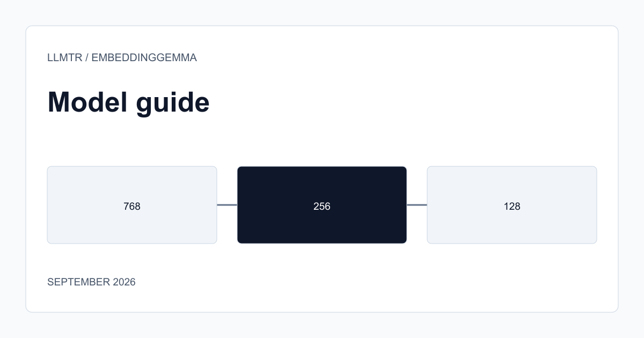
Task: Click the slash separator in the breadcrumb
Action: click(87, 58)
